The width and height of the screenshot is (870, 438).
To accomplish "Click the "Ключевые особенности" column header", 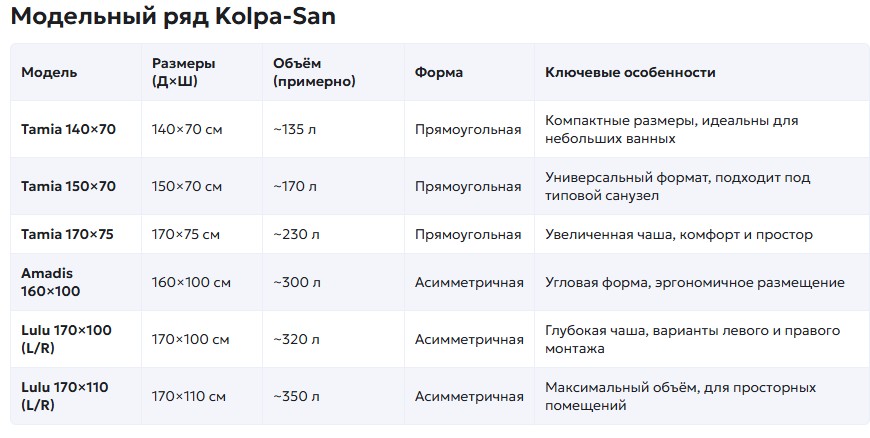I will pyautogui.click(x=630, y=73).
